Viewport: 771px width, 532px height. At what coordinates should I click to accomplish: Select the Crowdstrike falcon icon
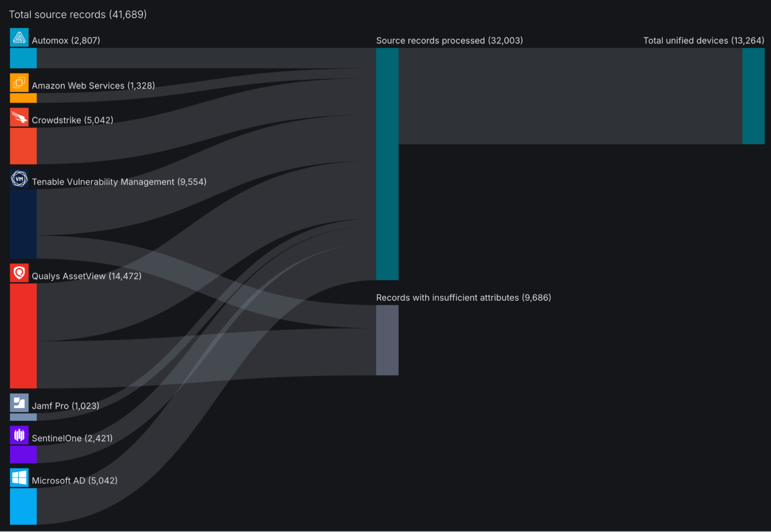(19, 117)
